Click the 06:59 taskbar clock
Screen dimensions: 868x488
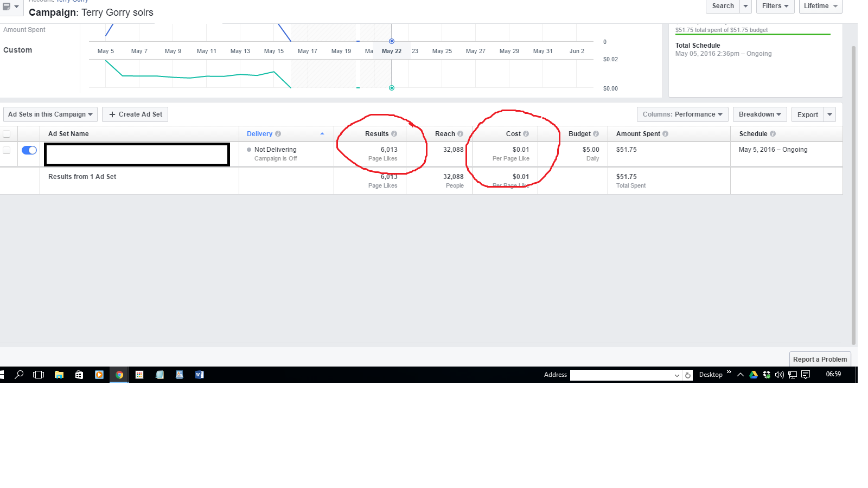point(833,374)
